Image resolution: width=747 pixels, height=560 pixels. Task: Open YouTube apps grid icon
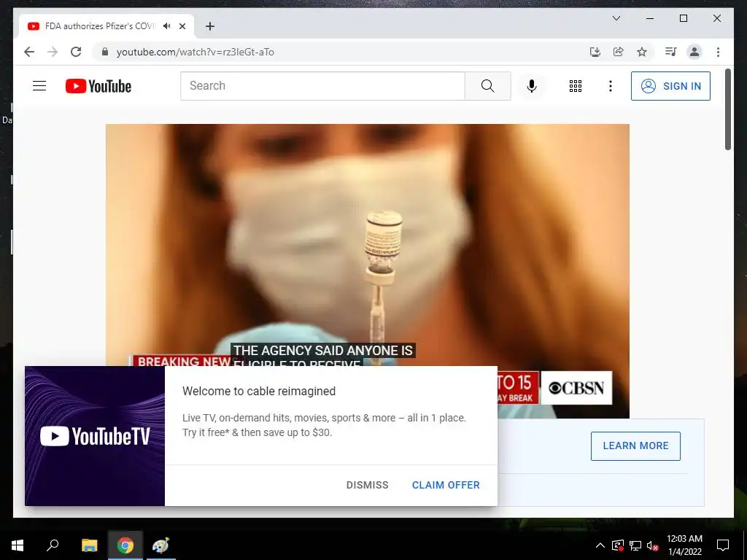coord(576,86)
